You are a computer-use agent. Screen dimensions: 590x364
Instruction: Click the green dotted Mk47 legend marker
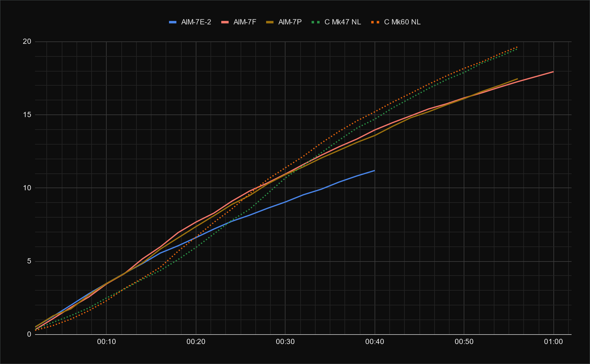pyautogui.click(x=316, y=22)
